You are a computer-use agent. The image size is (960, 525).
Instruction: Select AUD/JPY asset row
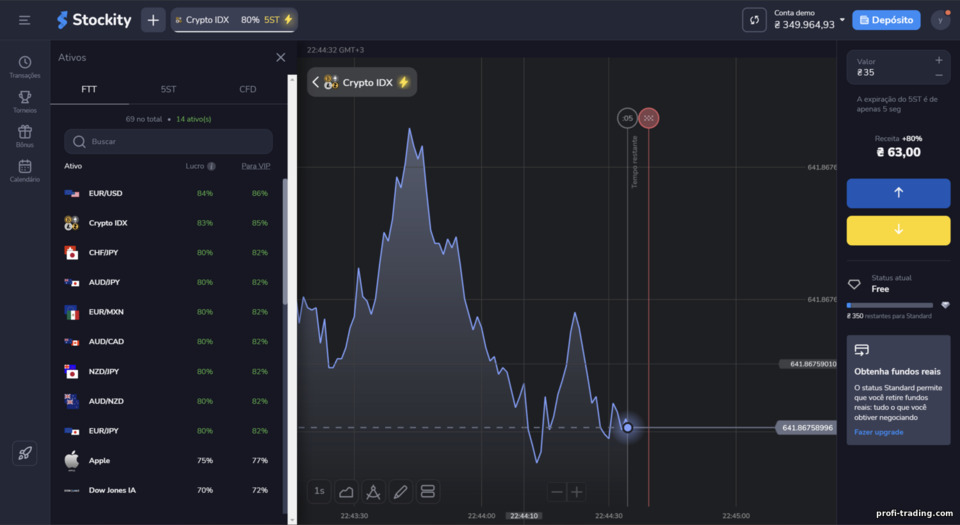pyautogui.click(x=167, y=282)
